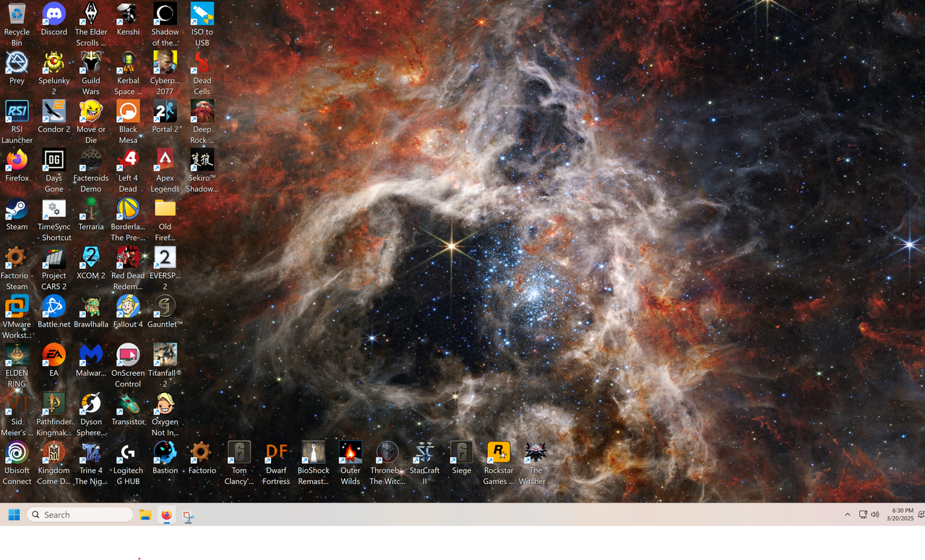Click the Rockstar Games launcher icon
The width and height of the screenshot is (925, 560).
[x=499, y=454]
